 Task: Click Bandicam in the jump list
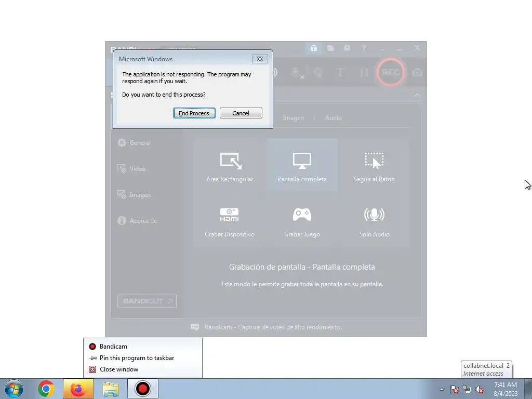point(143,347)
